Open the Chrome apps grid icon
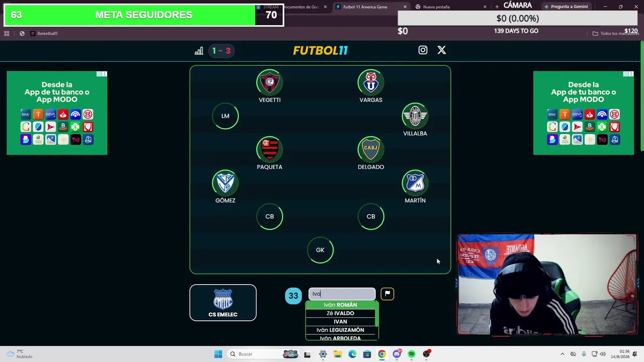Image resolution: width=644 pixels, height=362 pixels. (7, 34)
